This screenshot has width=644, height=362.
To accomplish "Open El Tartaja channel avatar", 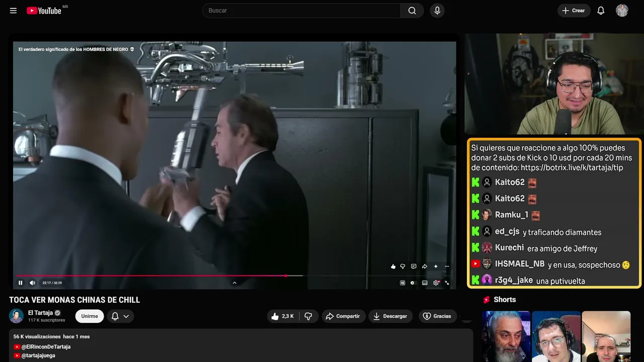I will (x=17, y=316).
